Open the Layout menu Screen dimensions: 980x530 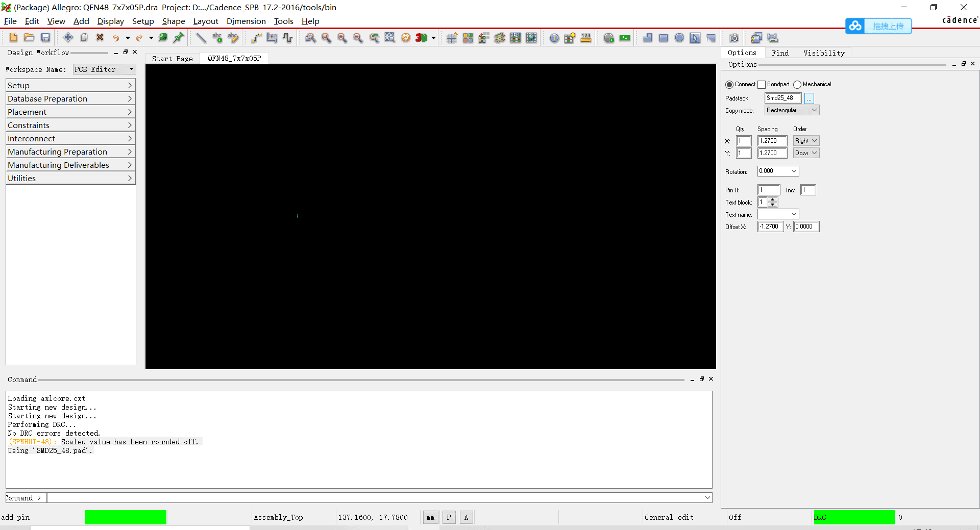pyautogui.click(x=206, y=21)
